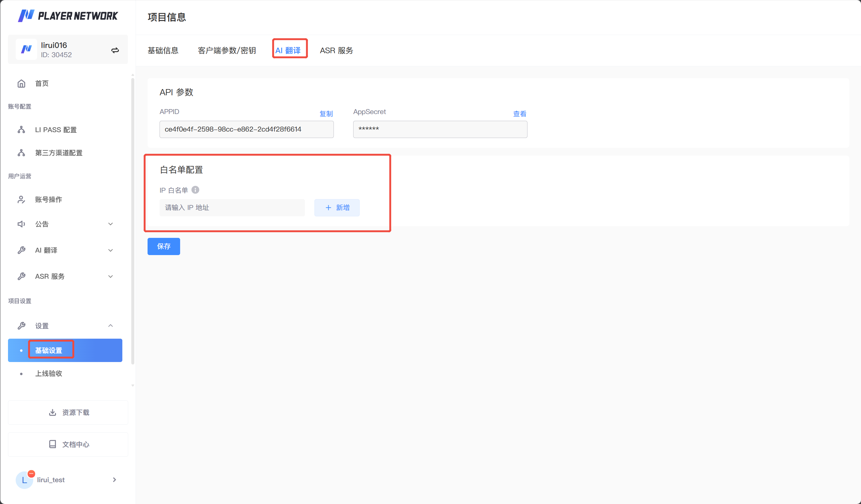The width and height of the screenshot is (861, 504).
Task: Select the AI 翻译 tab
Action: tap(288, 51)
